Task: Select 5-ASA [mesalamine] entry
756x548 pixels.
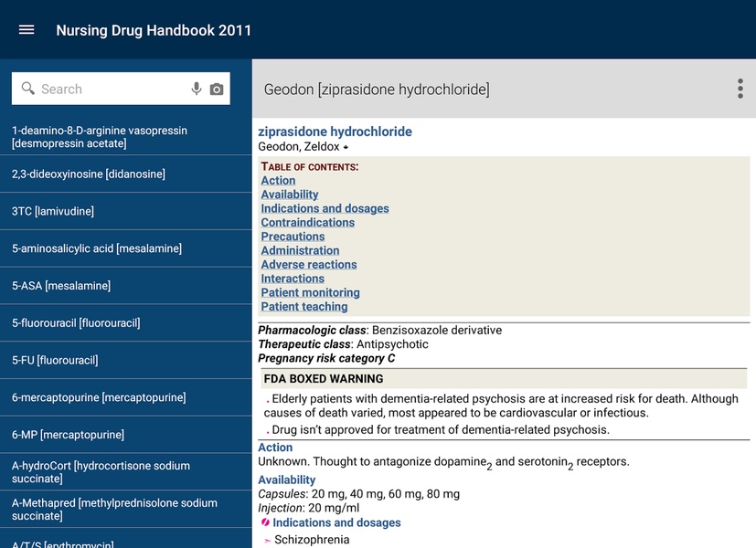Action: (x=126, y=286)
